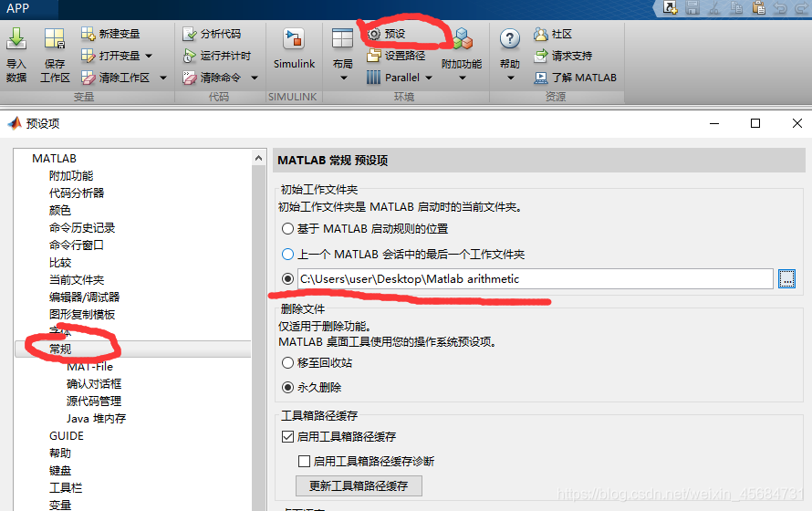The height and width of the screenshot is (511, 812).
Task: Switch to the APP ribbon tab
Action: 18,8
